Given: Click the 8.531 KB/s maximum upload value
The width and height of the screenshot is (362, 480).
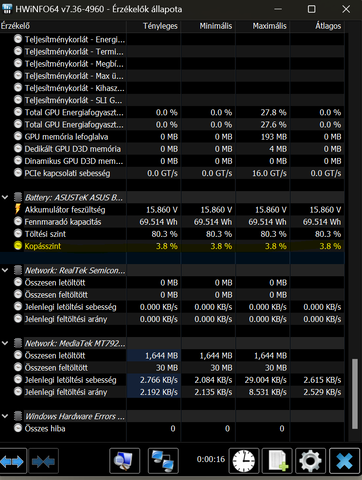Looking at the screenshot, I should tap(268, 392).
